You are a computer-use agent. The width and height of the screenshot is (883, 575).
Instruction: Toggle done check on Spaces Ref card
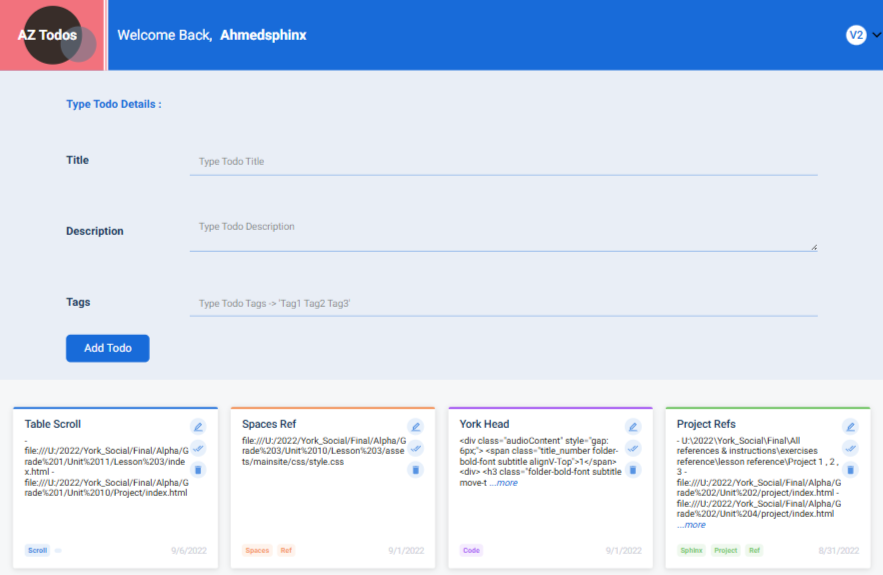415,448
